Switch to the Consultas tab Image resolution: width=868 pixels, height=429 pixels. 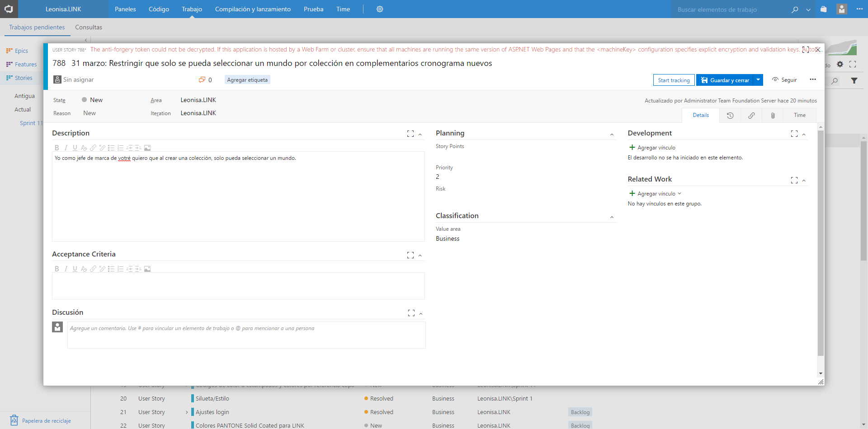[x=89, y=27]
